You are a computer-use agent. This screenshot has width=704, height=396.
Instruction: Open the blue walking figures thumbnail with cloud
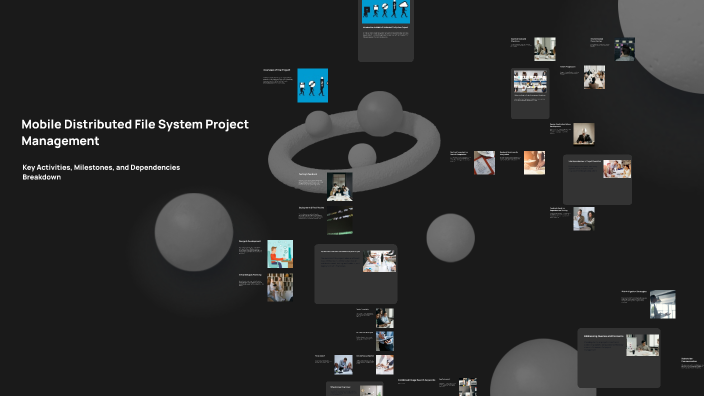386,11
